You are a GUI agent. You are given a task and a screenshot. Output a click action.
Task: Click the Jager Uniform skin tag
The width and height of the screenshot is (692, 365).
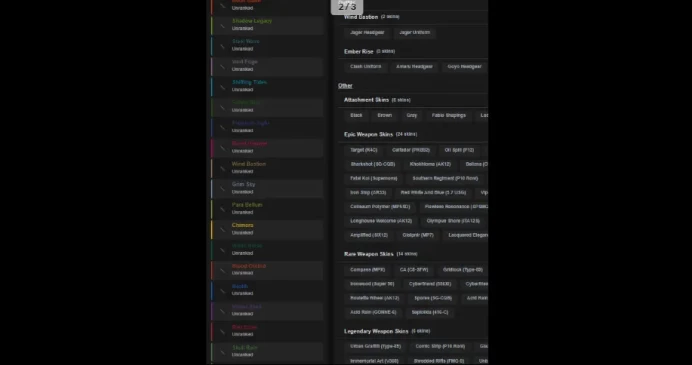coord(414,33)
